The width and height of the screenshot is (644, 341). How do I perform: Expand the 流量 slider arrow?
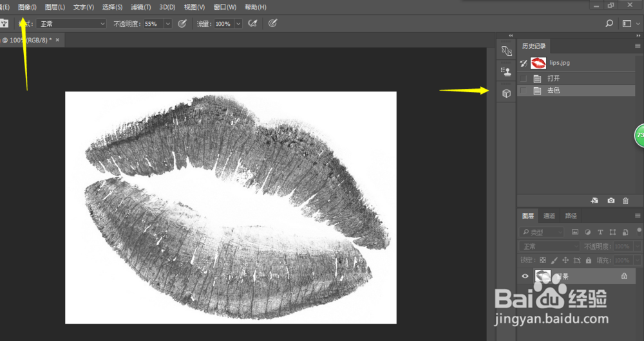tap(238, 24)
